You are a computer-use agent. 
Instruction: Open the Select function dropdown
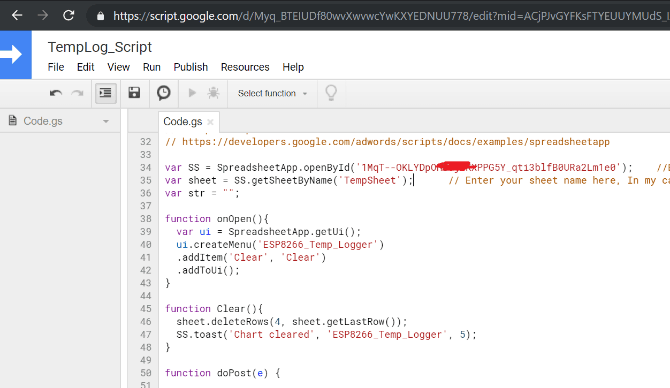coord(272,93)
